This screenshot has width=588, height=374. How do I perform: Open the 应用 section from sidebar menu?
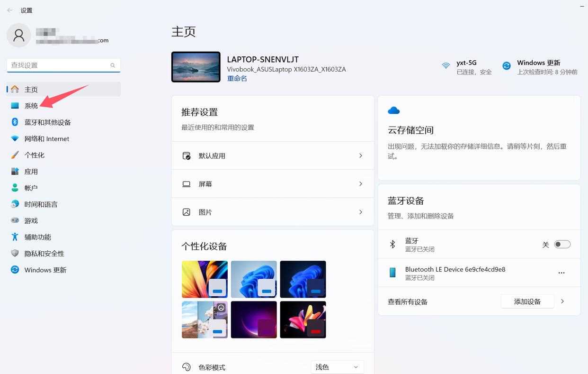14,172
